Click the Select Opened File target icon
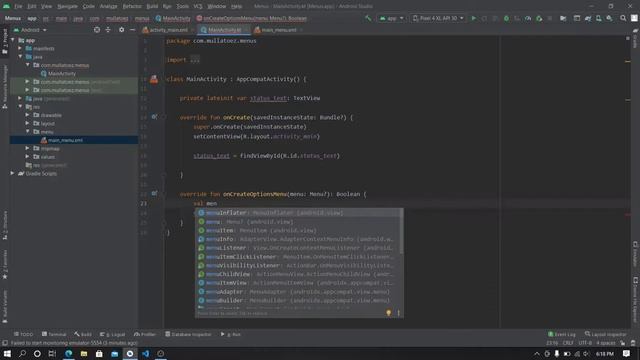This screenshot has height=360, width=640. point(97,30)
